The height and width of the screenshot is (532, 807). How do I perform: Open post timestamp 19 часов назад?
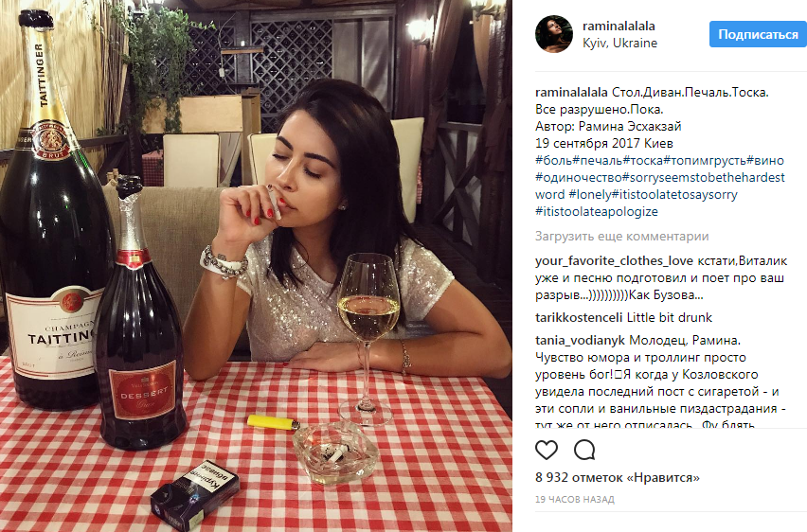[x=575, y=499]
